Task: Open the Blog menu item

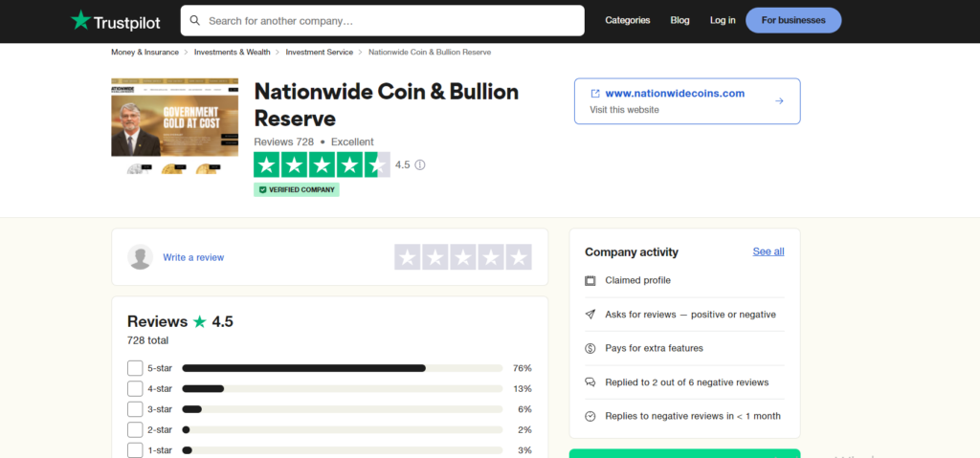Action: tap(680, 21)
